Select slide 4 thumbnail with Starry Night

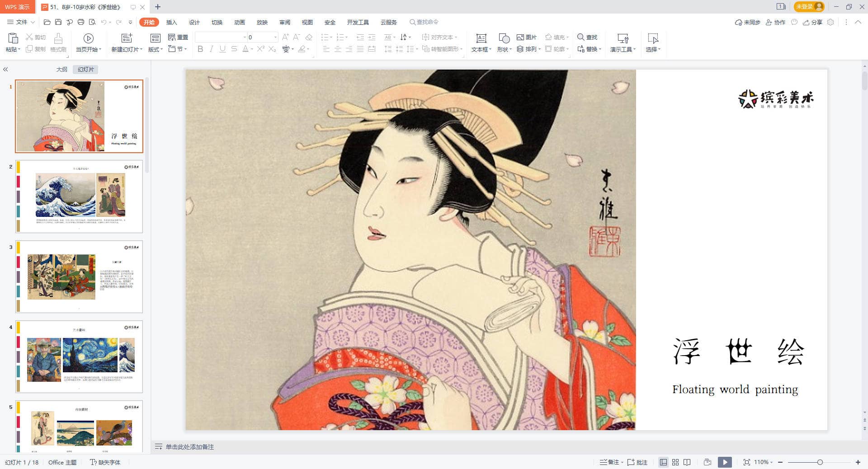[79, 356]
